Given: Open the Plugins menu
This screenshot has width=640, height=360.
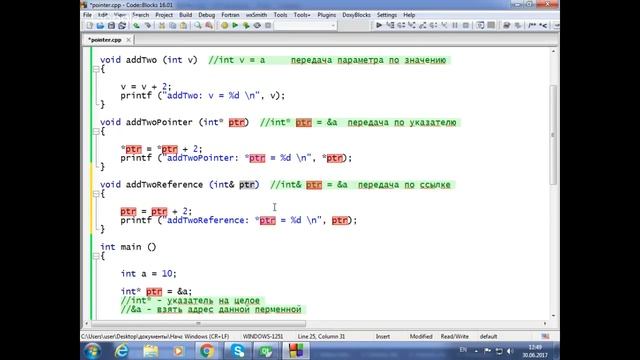Looking at the screenshot, I should [327, 15].
